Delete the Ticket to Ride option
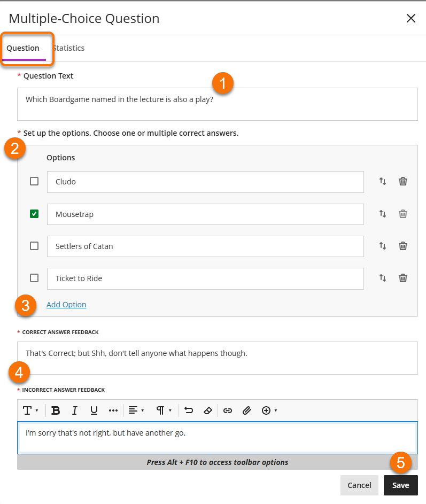 coord(402,278)
